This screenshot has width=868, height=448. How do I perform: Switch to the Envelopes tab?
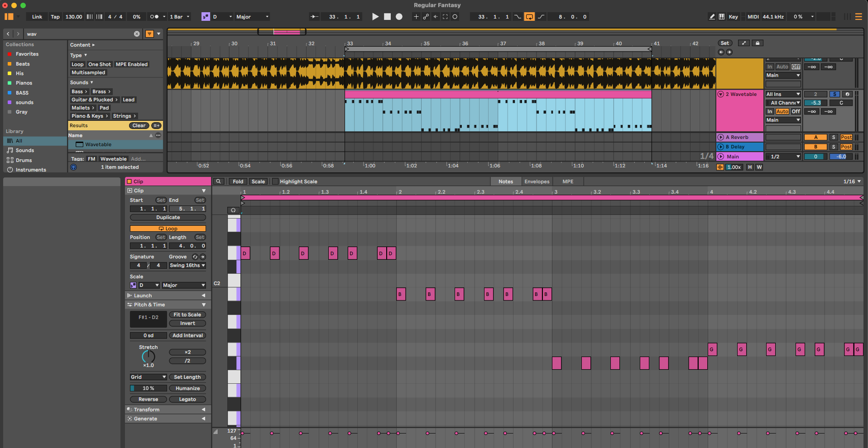(x=537, y=181)
